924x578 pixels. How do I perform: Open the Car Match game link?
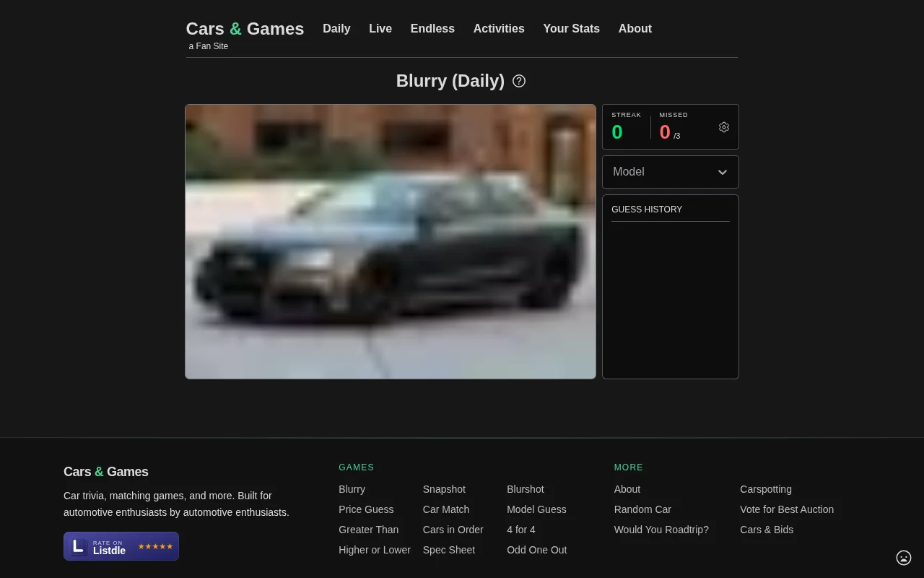(x=446, y=509)
